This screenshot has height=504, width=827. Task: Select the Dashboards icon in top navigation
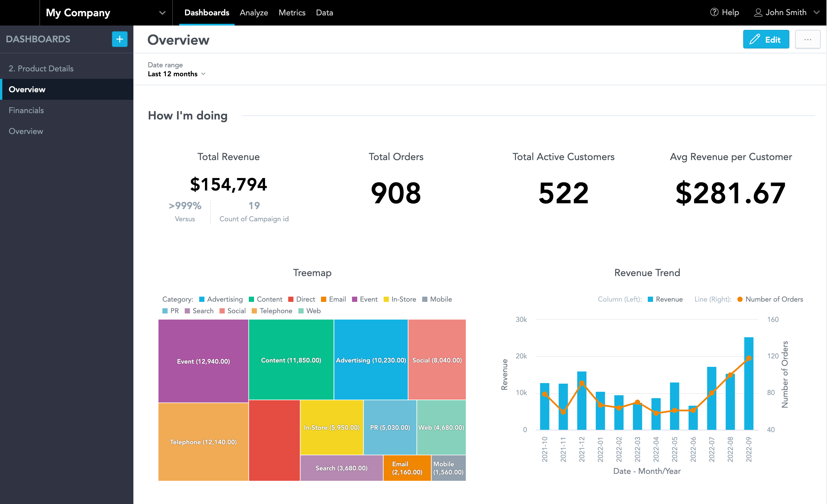click(206, 12)
